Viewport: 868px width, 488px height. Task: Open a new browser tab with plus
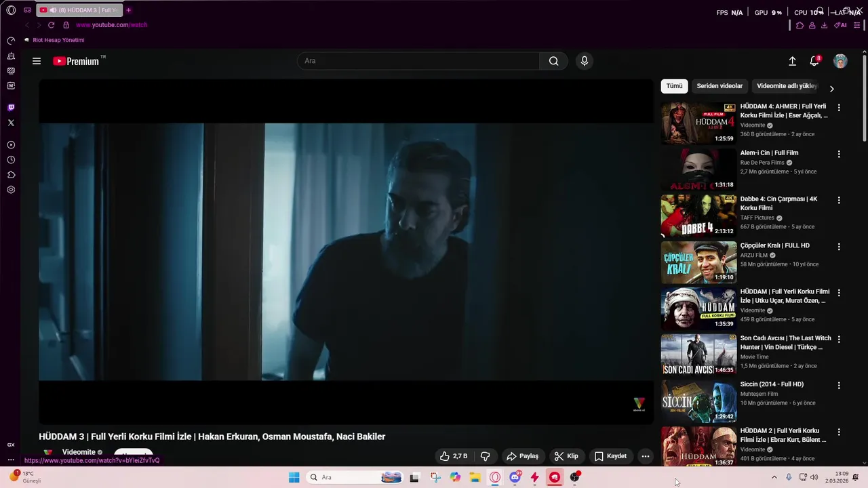[128, 10]
